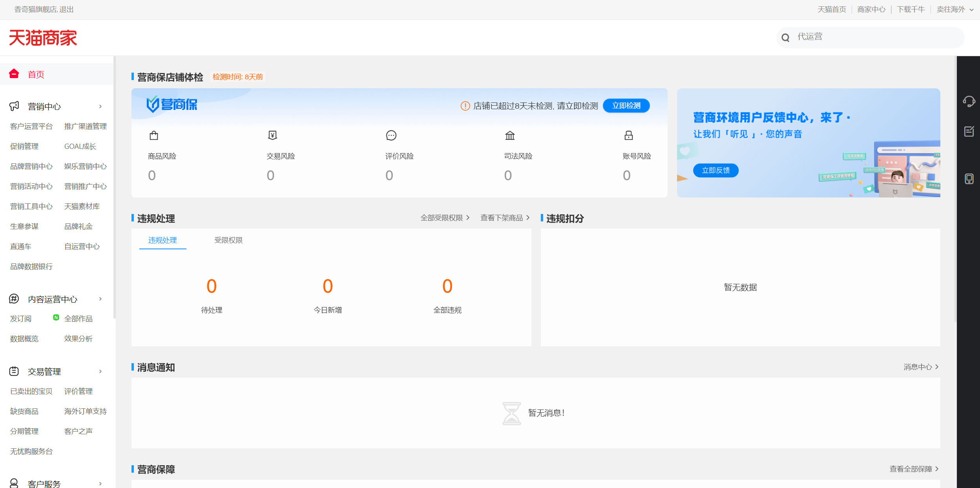This screenshot has width=980, height=488.
Task: Switch to the 受限权限 tab
Action: (228, 240)
